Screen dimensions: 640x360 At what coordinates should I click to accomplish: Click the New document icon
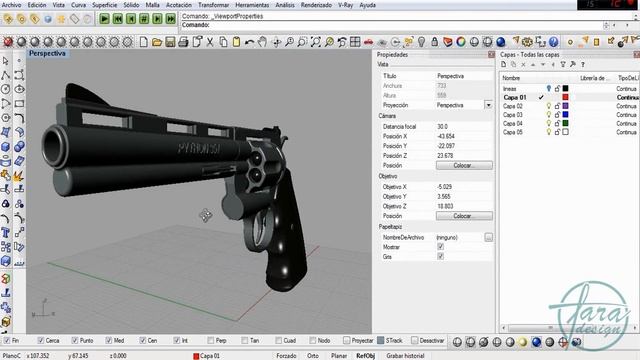(x=143, y=42)
